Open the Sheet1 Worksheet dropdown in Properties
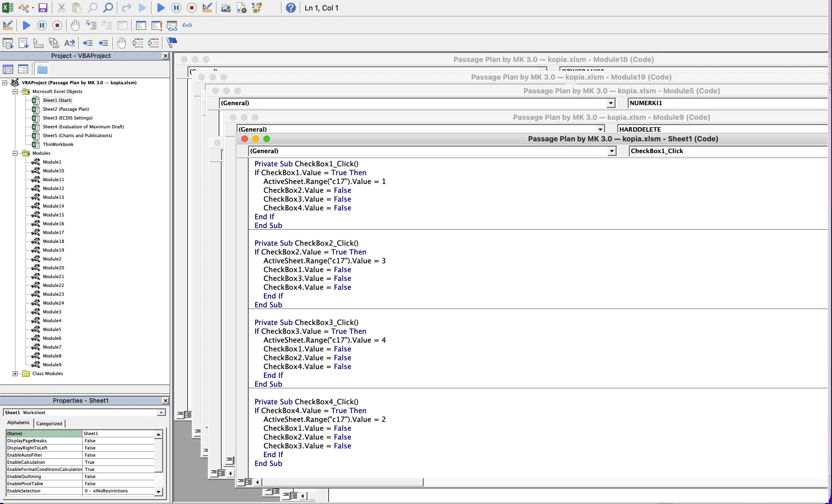 point(161,413)
